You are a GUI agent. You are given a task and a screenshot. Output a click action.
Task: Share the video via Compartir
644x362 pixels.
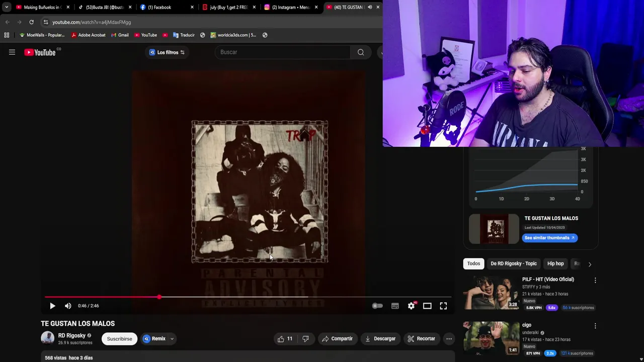click(337, 339)
